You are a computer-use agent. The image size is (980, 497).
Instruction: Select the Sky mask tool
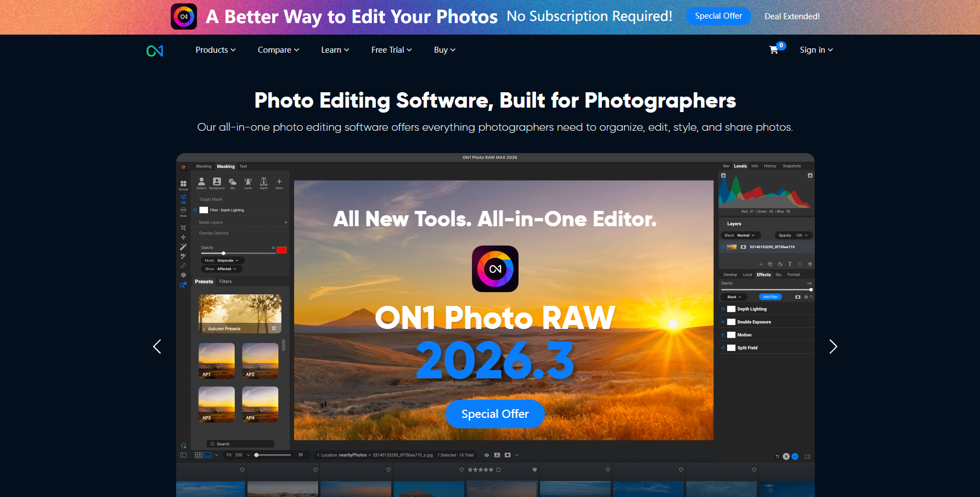click(x=233, y=183)
